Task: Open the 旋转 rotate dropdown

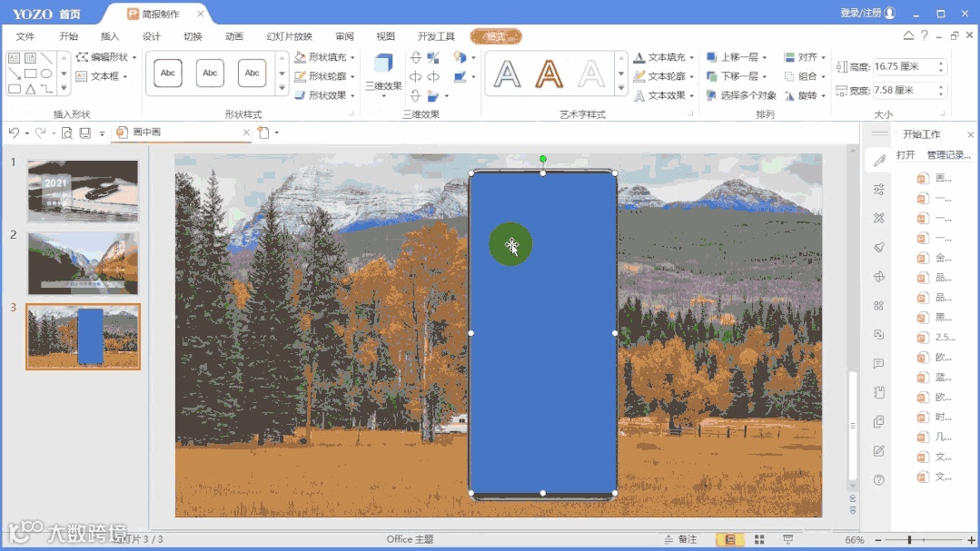Action: tap(805, 95)
